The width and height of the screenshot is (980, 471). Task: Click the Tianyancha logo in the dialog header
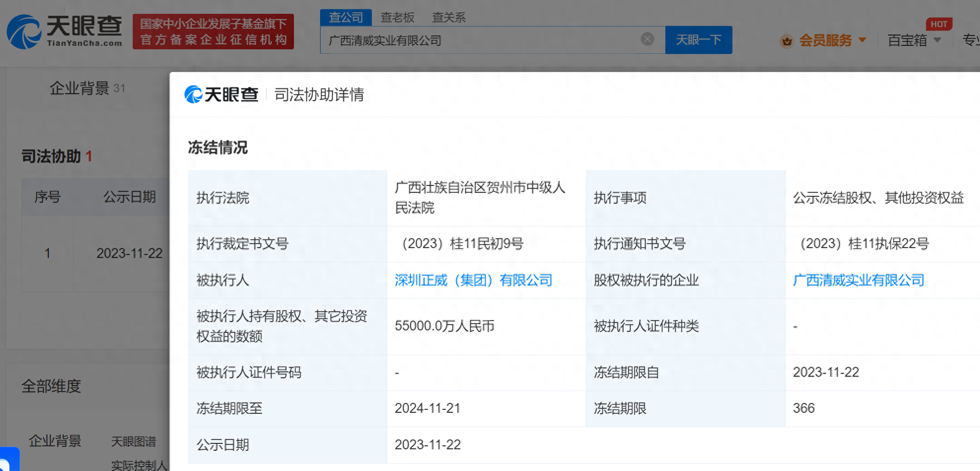click(x=221, y=94)
